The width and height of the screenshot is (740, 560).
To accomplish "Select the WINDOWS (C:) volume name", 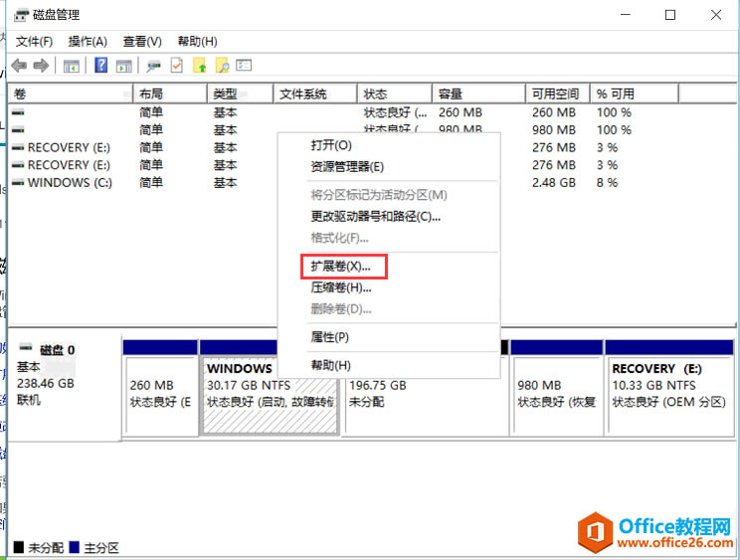I will point(70,183).
